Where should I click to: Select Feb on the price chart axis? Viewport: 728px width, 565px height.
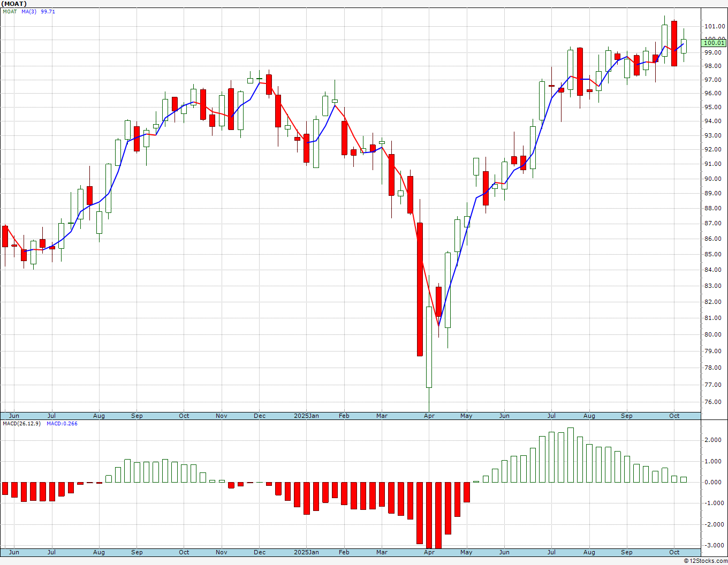click(344, 416)
